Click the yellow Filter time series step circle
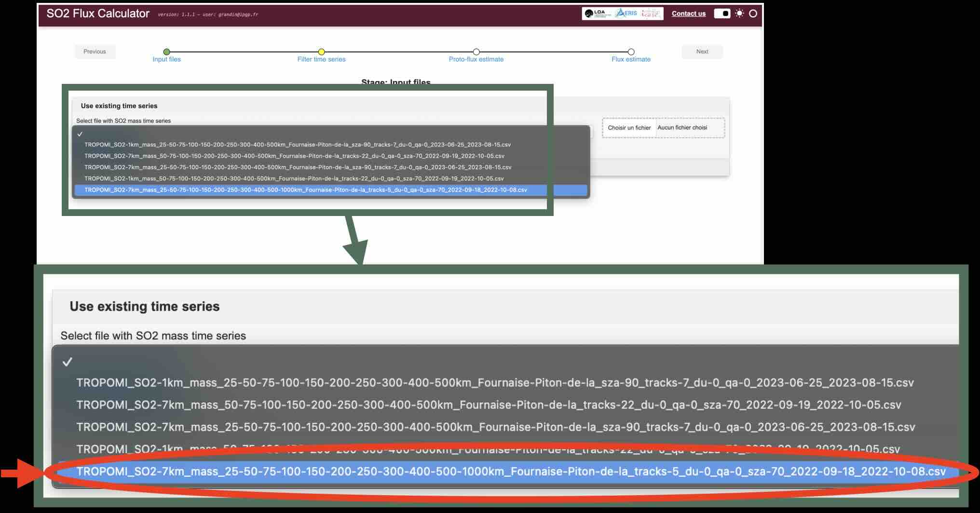This screenshot has width=980, height=513. coord(321,52)
